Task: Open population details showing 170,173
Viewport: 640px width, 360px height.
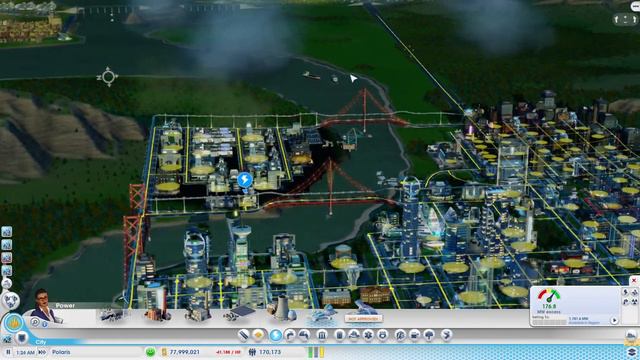Action: [x=265, y=352]
